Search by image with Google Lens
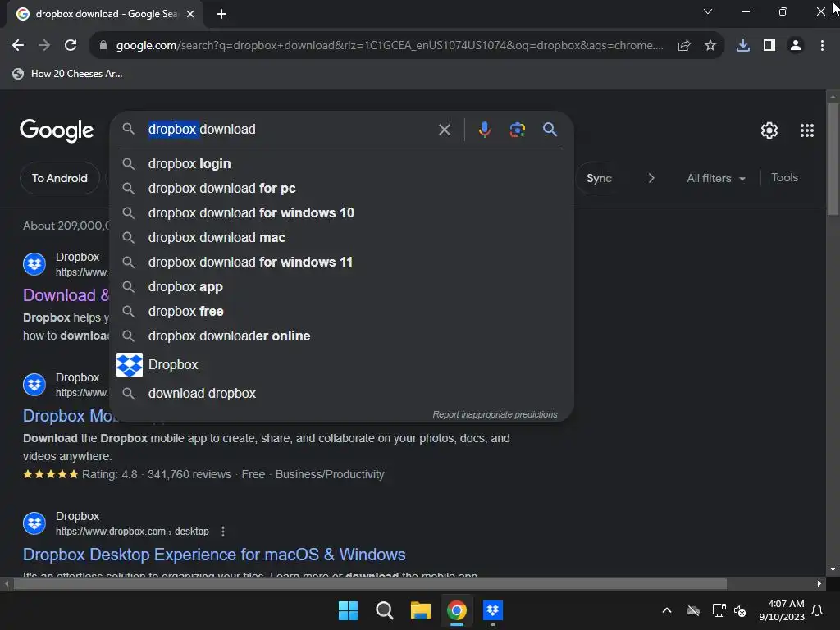Viewport: 840px width, 630px height. 517,130
